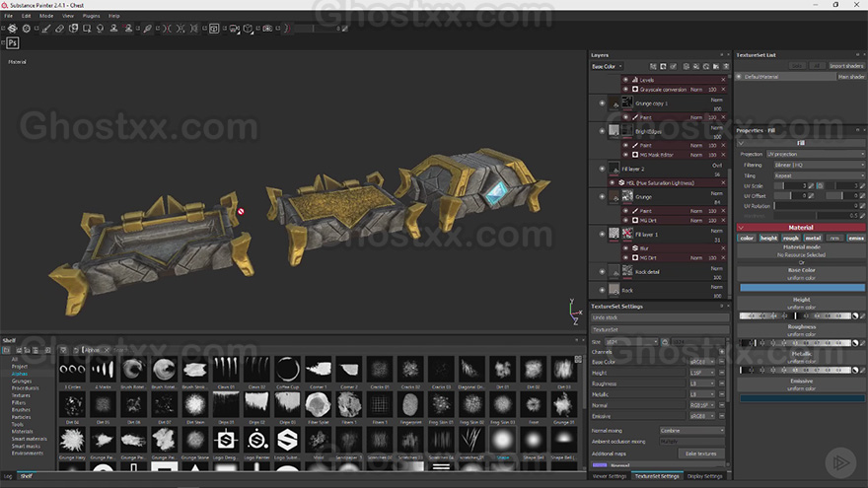The width and height of the screenshot is (868, 488).
Task: Toggle visibility of Fill layer 1
Action: [x=603, y=234]
